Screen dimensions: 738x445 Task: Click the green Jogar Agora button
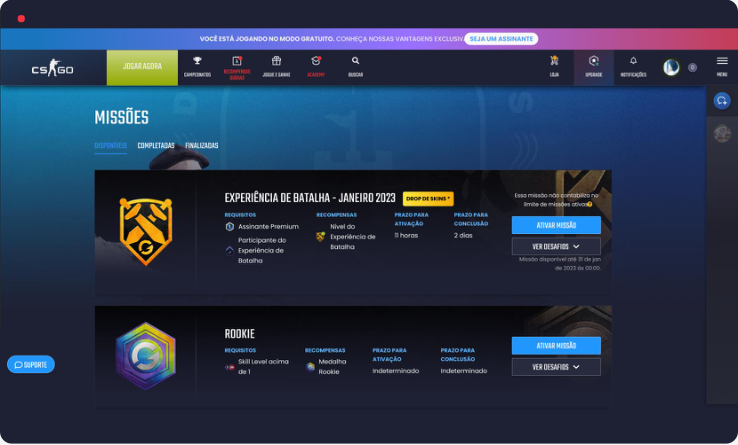(x=142, y=67)
